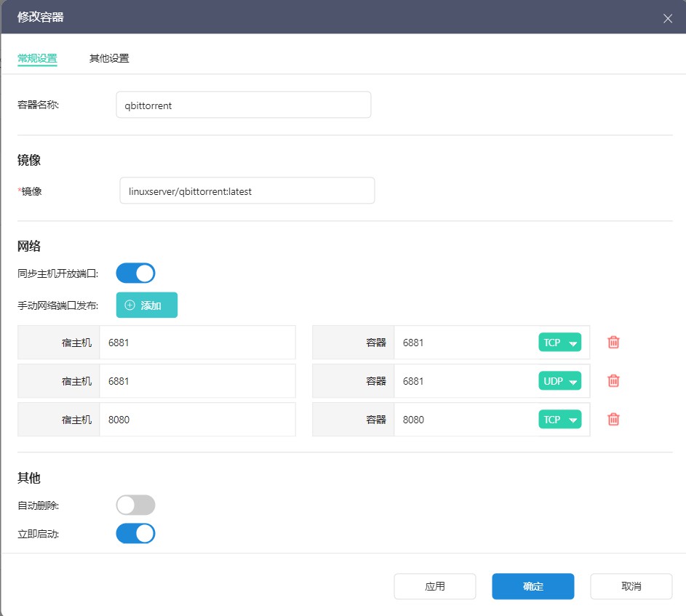Turn off the 立即启动 switch

click(136, 534)
